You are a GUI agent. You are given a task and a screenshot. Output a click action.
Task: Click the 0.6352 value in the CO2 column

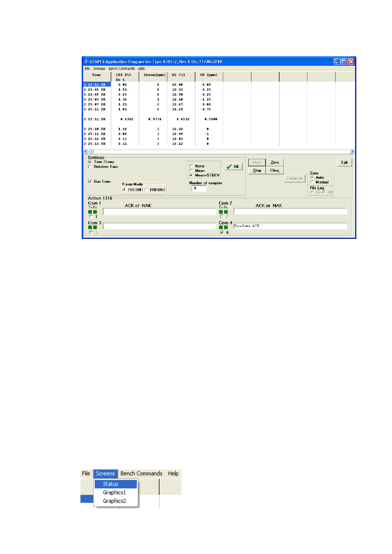(127, 119)
